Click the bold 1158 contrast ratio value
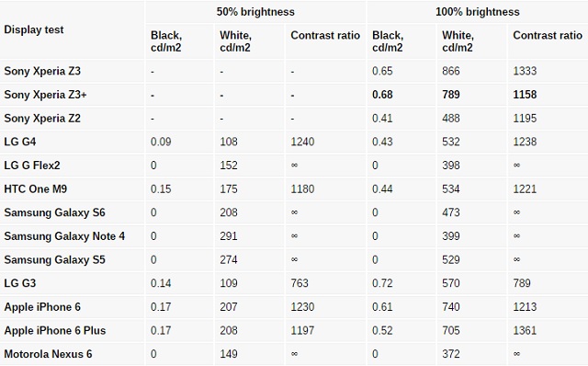The image size is (588, 366). (525, 95)
